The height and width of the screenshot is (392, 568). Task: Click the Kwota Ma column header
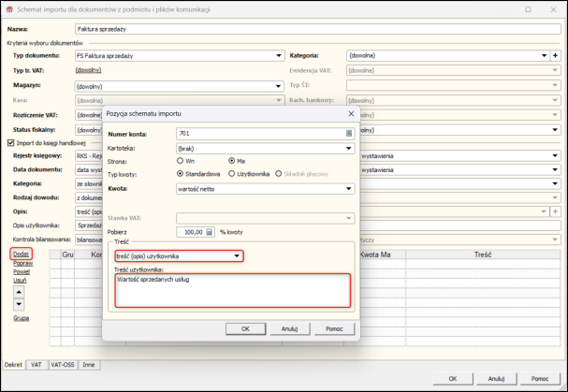375,254
